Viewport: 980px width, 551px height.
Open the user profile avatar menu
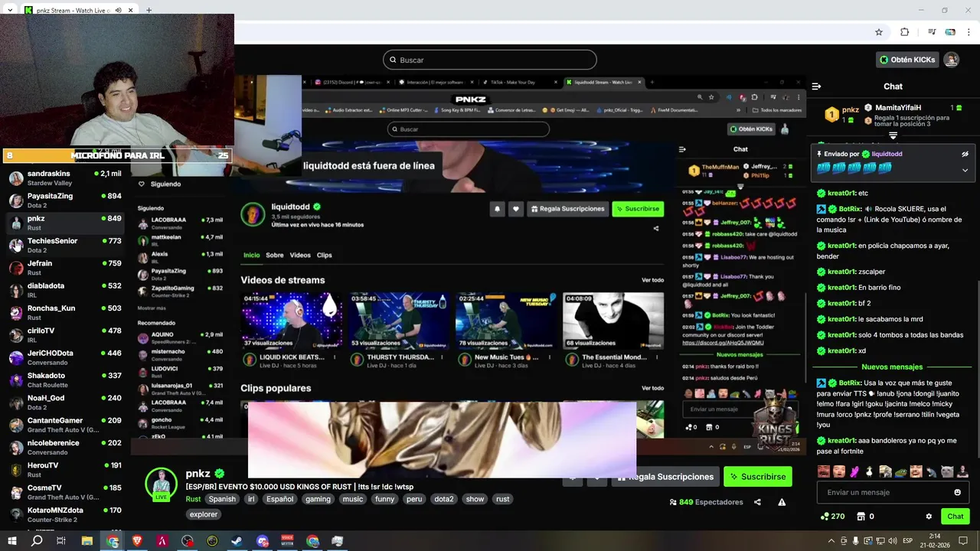click(x=951, y=60)
